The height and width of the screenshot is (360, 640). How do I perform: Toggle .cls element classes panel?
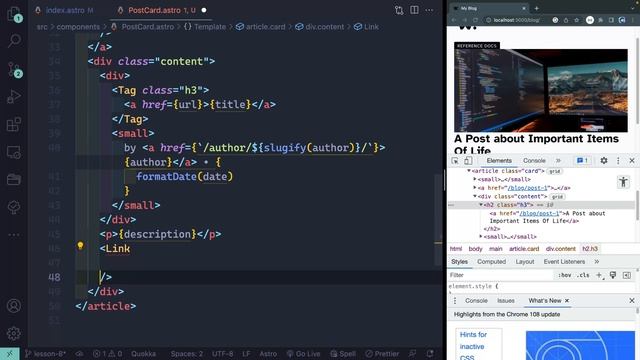tap(583, 275)
